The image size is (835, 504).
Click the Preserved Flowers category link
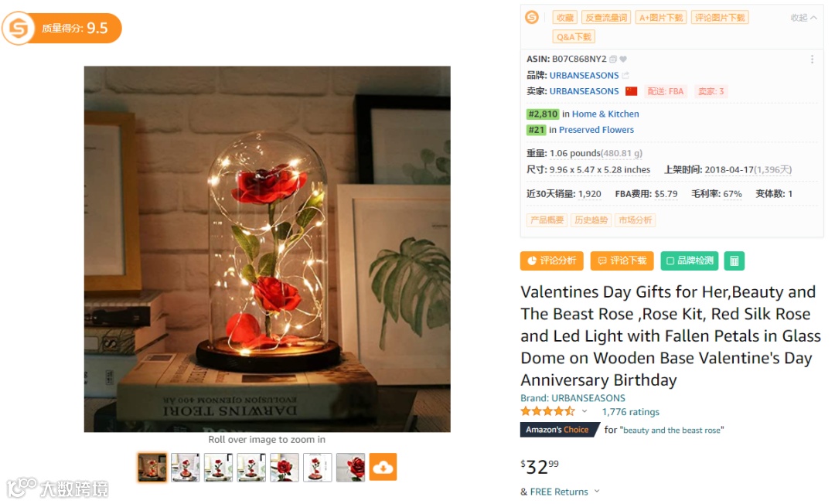click(596, 130)
